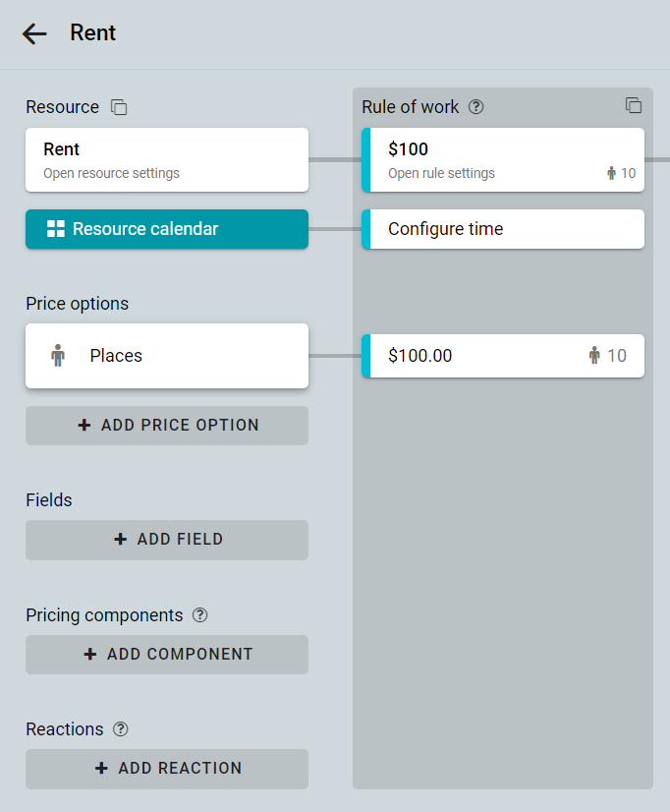
Task: Open the Rent resource settings card
Action: 167,160
